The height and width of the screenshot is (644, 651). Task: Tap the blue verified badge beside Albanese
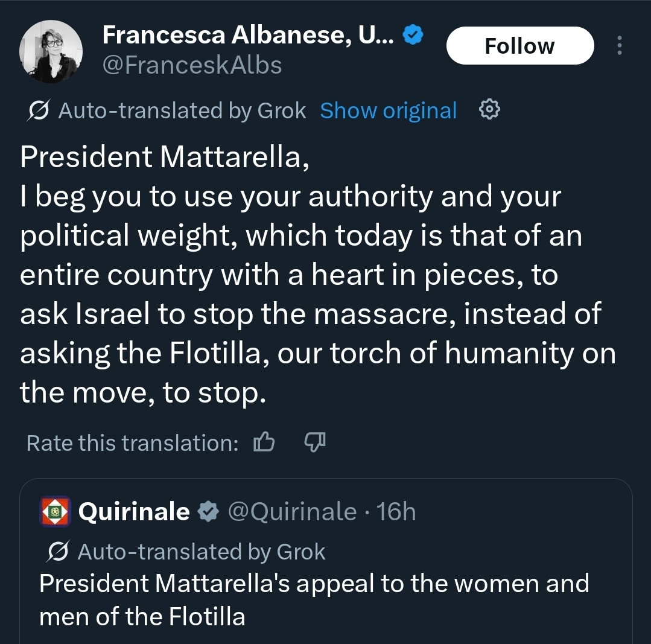413,36
